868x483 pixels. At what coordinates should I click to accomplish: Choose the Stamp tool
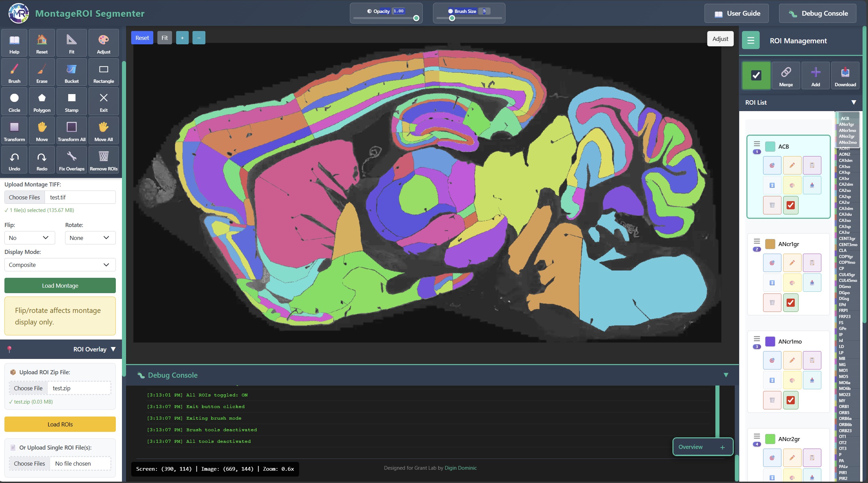[72, 101]
